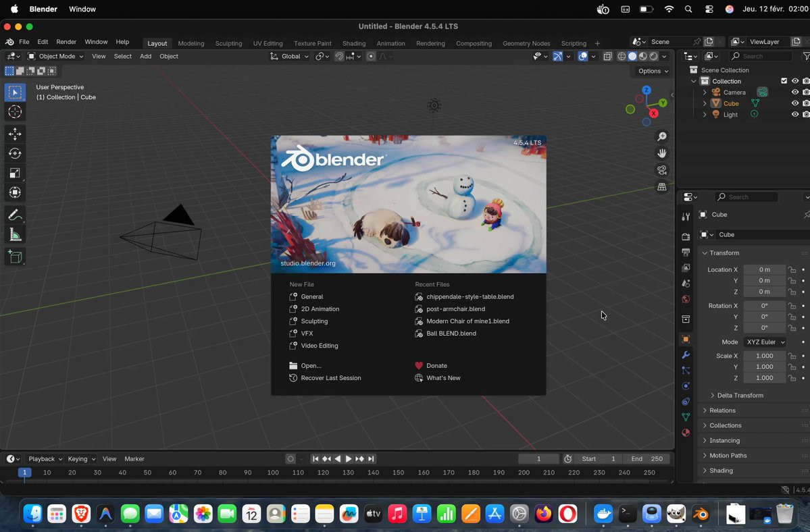Viewport: 810px width, 532px height.
Task: Open the XYZ Euler rotation mode dropdown
Action: coord(765,342)
